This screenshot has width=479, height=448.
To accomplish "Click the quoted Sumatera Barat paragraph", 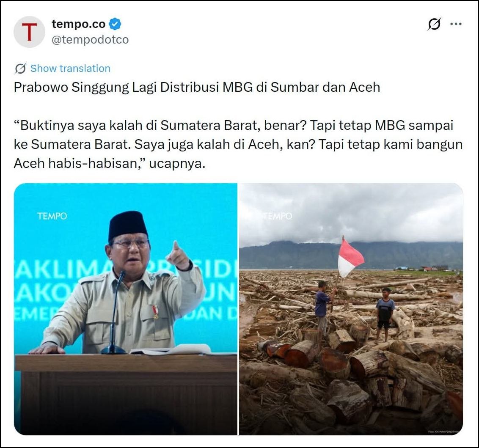I will [x=238, y=144].
